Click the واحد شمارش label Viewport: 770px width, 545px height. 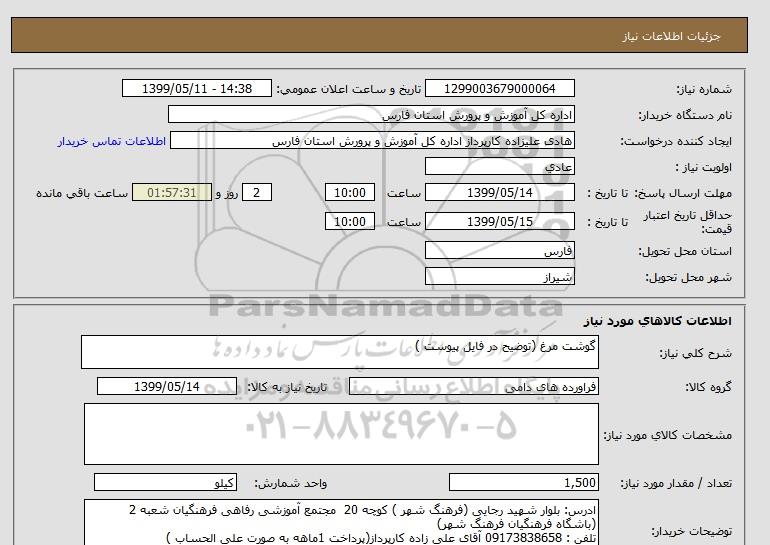(x=291, y=484)
